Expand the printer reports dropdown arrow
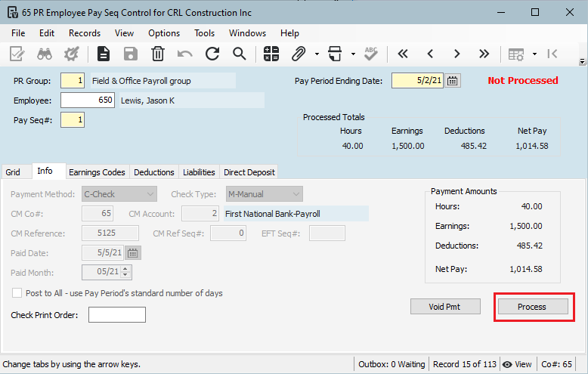588x374 pixels. pyautogui.click(x=353, y=54)
